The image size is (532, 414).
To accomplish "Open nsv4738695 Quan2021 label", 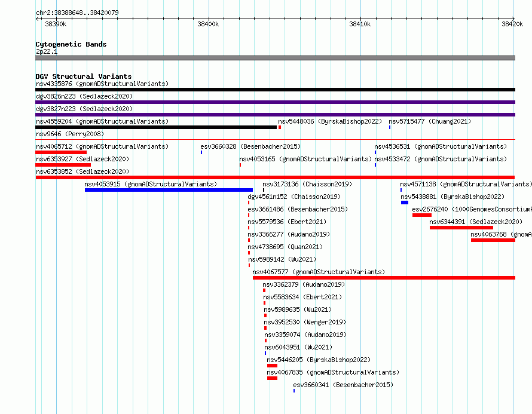I will (285, 247).
